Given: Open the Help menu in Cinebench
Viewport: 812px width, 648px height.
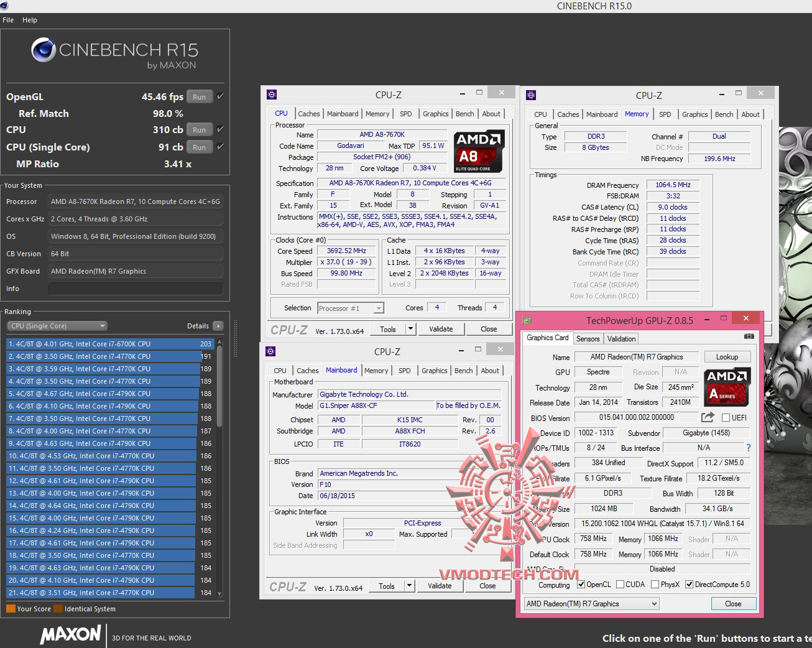Looking at the screenshot, I should coord(30,20).
